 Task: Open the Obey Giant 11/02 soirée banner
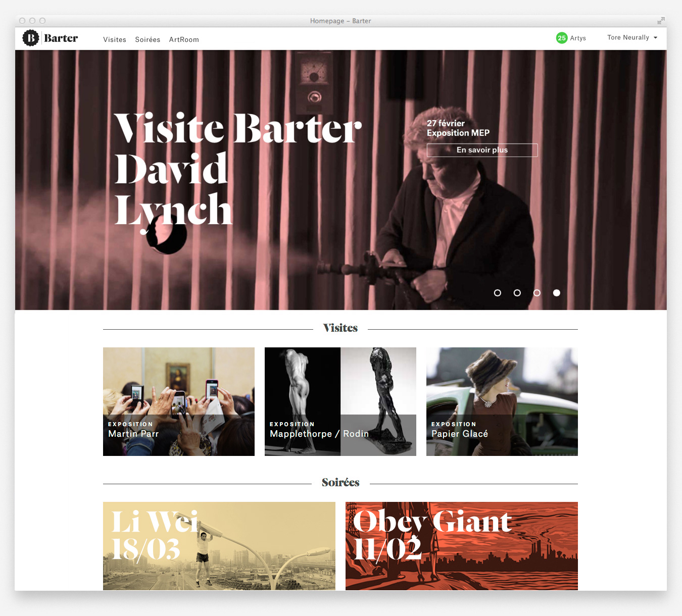click(462, 546)
